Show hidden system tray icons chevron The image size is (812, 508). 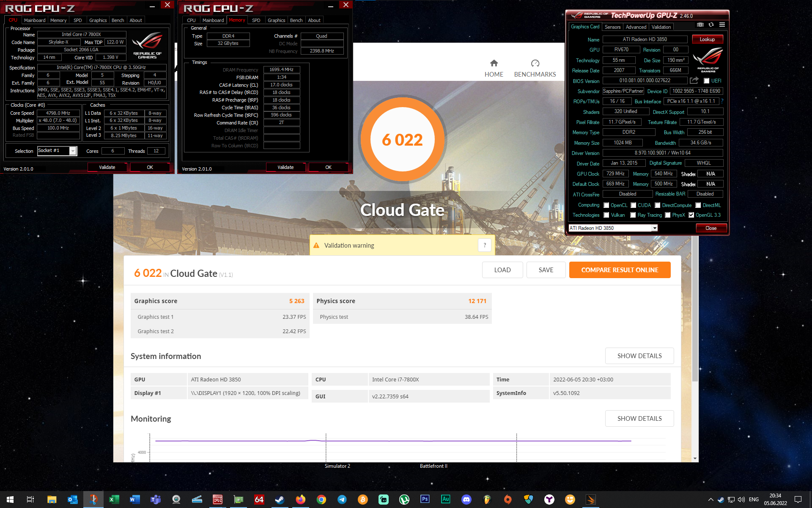pos(710,500)
